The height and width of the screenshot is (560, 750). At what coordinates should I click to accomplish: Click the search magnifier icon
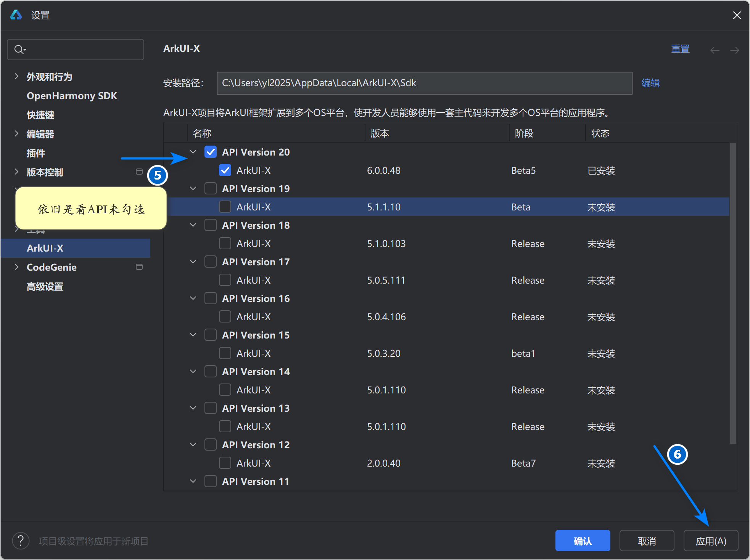pos(19,50)
